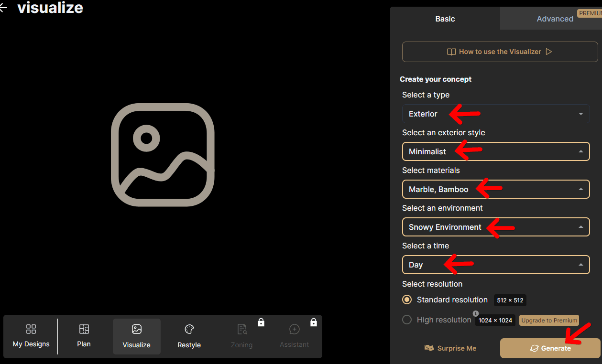Open the Exterior type dropdown
The height and width of the screenshot is (364, 602).
(x=495, y=114)
